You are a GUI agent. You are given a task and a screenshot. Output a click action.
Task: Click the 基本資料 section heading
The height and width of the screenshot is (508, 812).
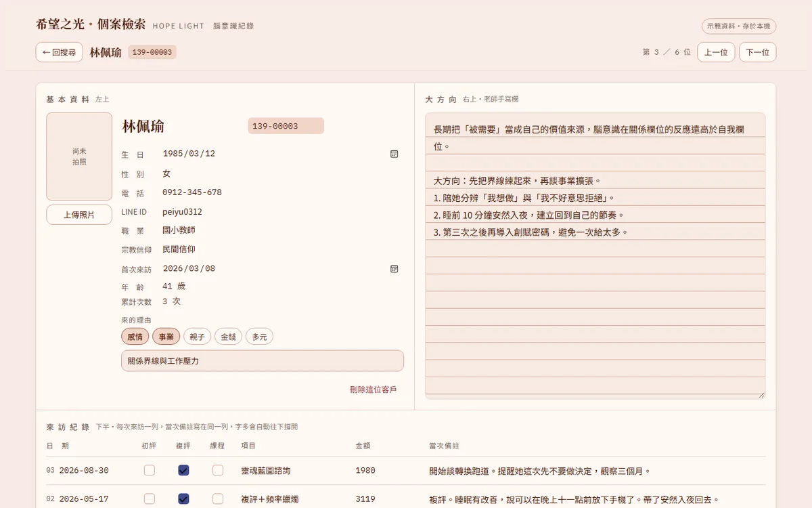(68, 99)
